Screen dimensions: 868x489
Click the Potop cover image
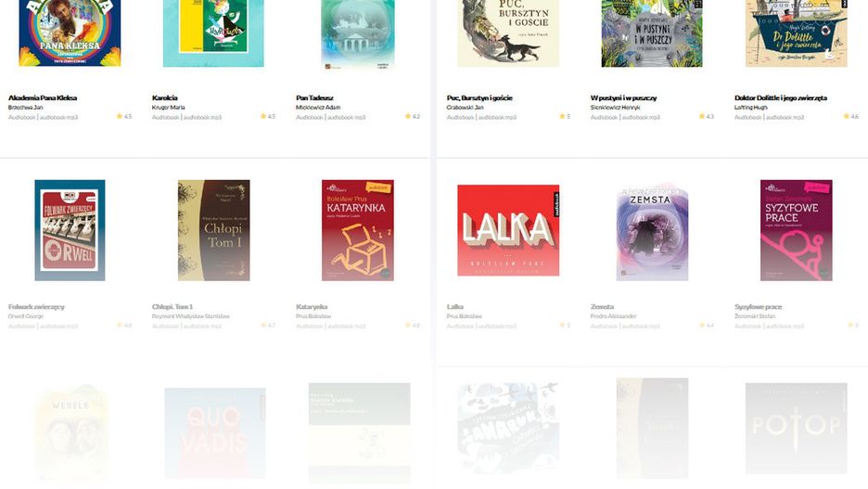pyautogui.click(x=796, y=428)
